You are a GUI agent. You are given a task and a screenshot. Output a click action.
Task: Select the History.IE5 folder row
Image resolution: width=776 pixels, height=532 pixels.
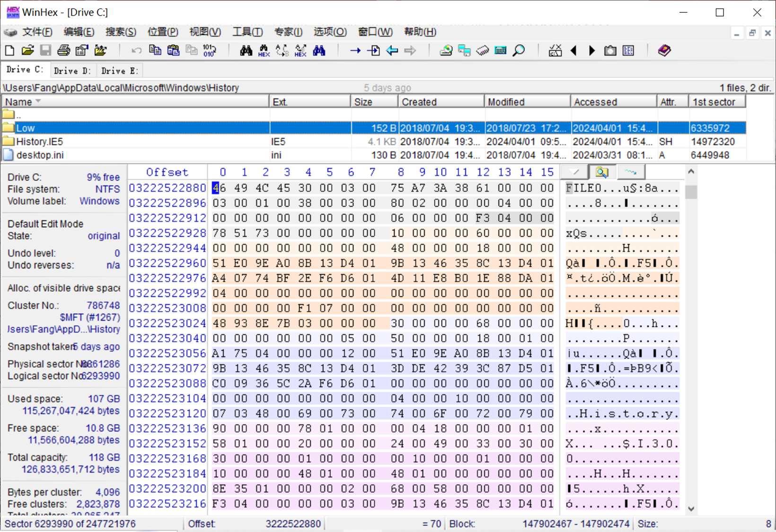coord(374,141)
